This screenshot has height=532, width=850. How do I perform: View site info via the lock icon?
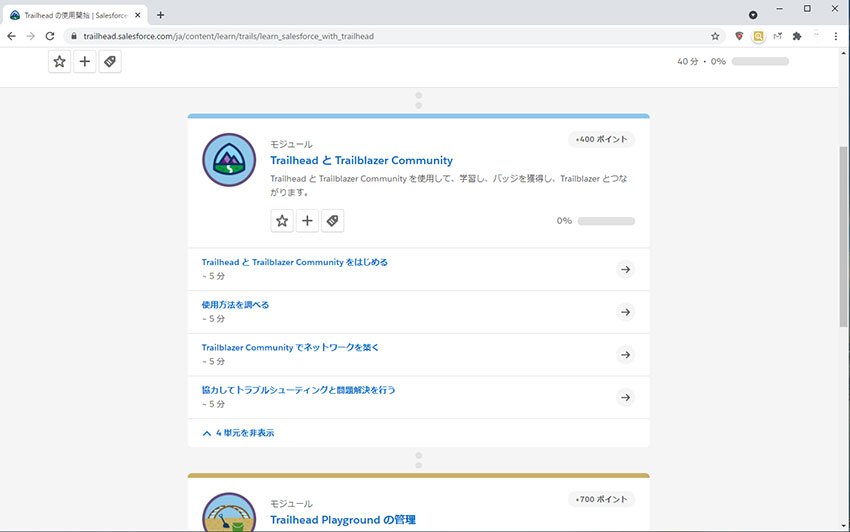point(74,36)
